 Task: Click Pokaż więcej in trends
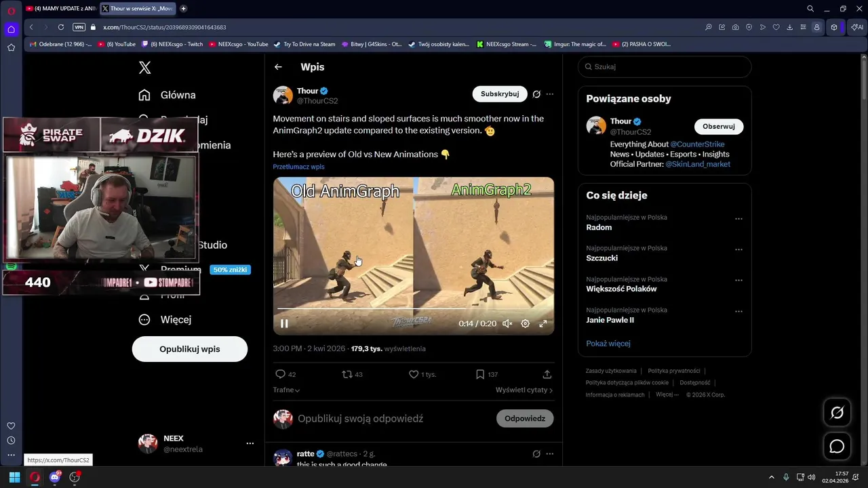point(608,344)
